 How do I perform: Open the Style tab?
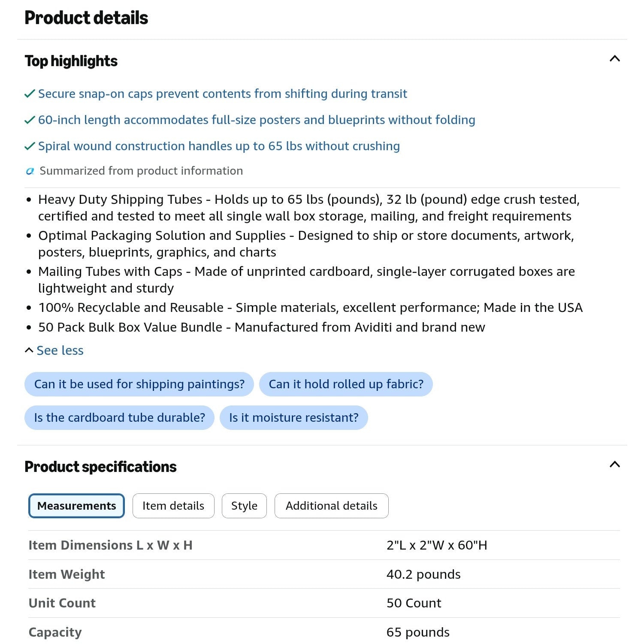pos(244,506)
